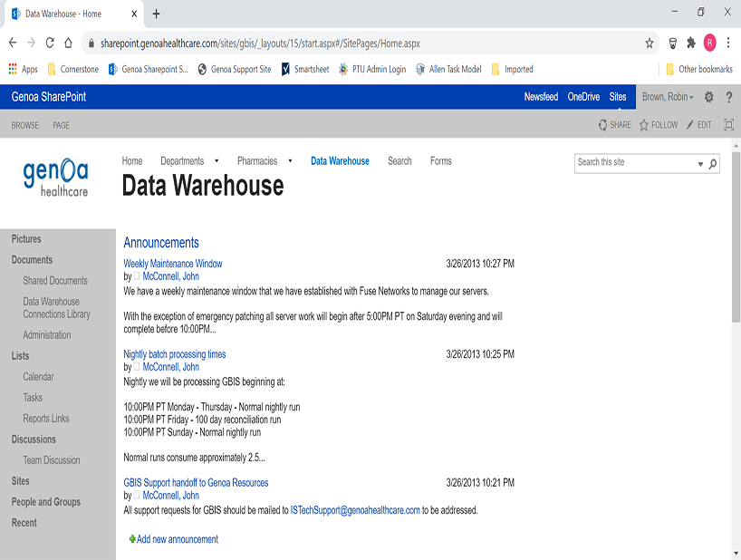Open the Forms navigation item
This screenshot has width=741, height=560.
(440, 161)
